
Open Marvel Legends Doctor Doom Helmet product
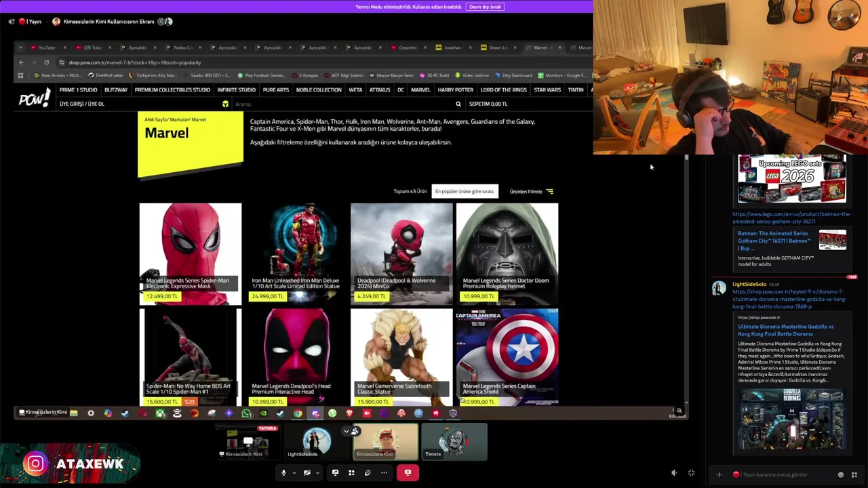[507, 253]
